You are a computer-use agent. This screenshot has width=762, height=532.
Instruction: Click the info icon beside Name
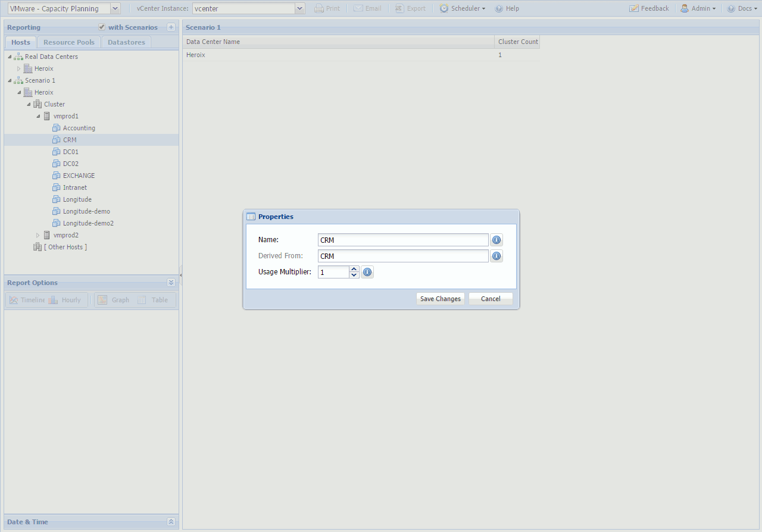point(496,240)
